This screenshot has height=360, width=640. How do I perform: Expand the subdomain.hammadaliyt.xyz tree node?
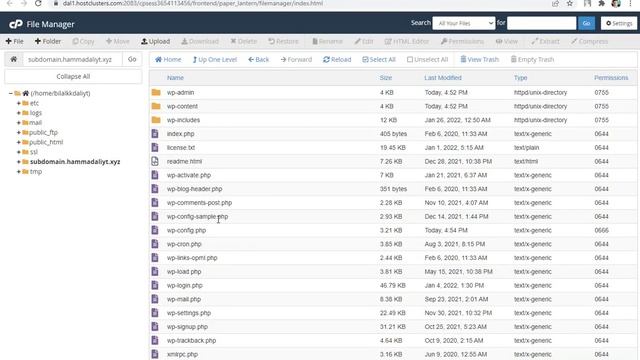18,162
